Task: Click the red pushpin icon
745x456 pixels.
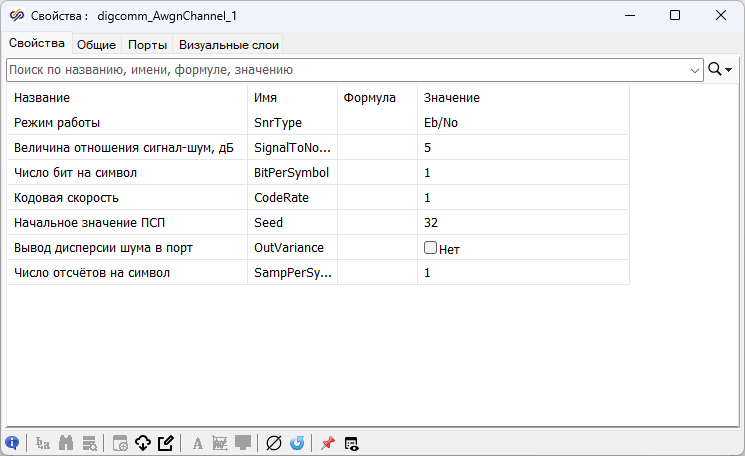Action: coord(327,443)
